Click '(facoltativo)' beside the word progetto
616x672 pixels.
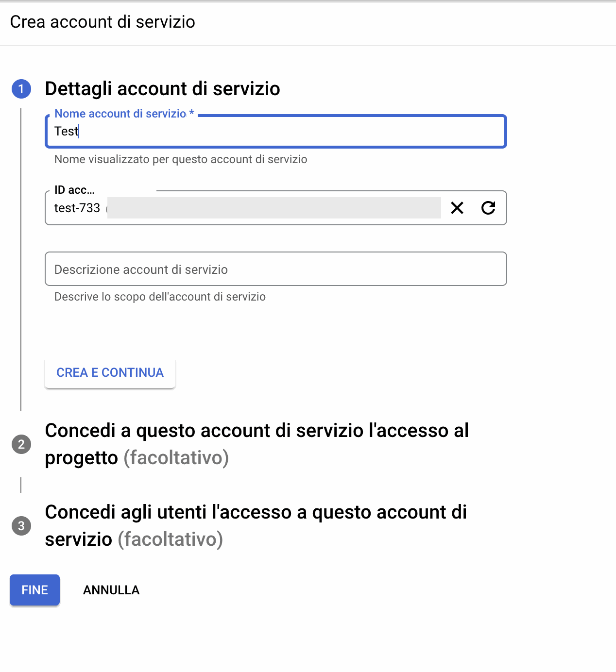tap(176, 458)
